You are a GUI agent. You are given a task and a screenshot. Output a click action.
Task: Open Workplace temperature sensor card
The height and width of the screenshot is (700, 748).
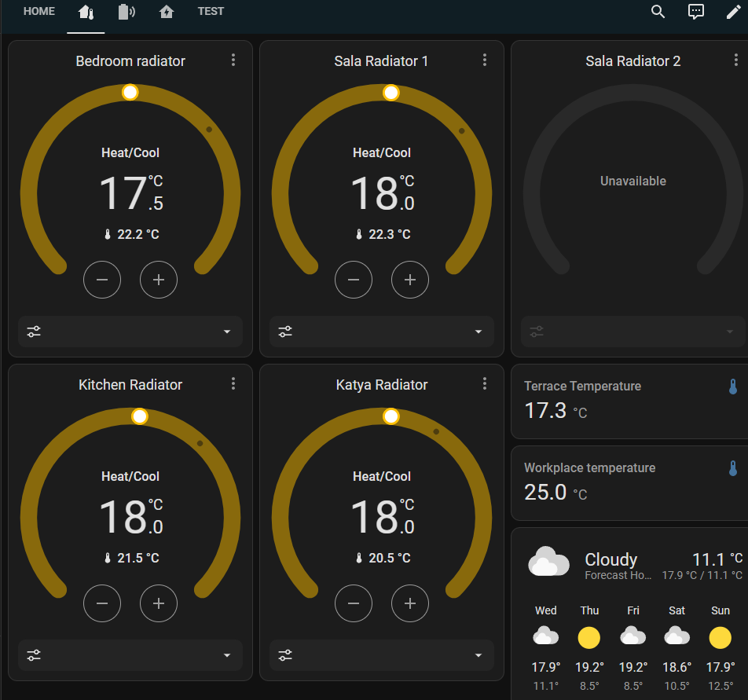630,482
